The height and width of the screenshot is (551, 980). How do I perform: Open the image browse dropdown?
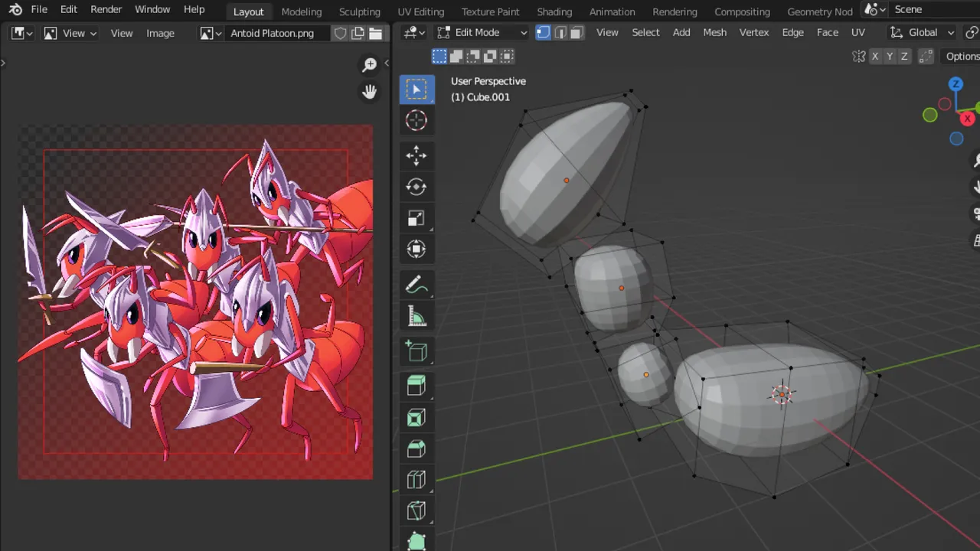[211, 33]
